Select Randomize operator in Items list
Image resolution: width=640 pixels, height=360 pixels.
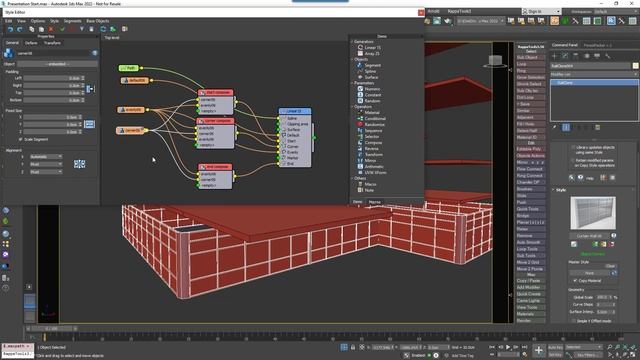click(371, 124)
